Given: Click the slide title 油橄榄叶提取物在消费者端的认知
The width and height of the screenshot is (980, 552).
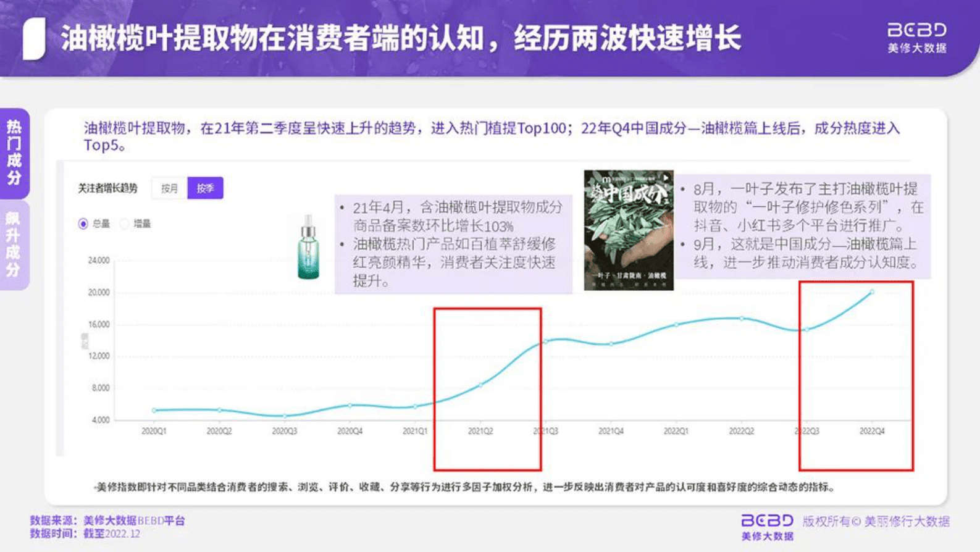Looking at the screenshot, I should coord(272,38).
